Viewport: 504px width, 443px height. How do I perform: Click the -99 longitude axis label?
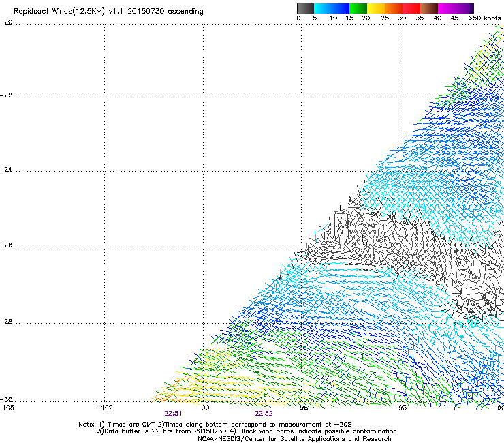coord(203,408)
